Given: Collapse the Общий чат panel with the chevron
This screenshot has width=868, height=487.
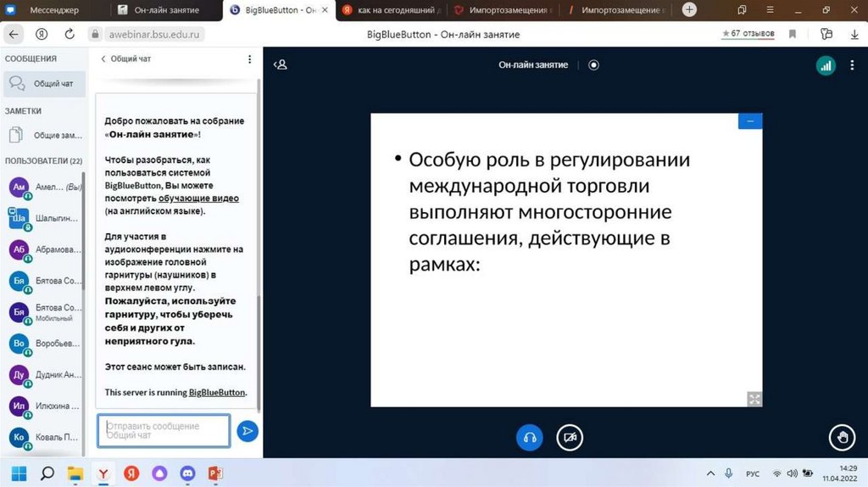Looking at the screenshot, I should [x=103, y=59].
